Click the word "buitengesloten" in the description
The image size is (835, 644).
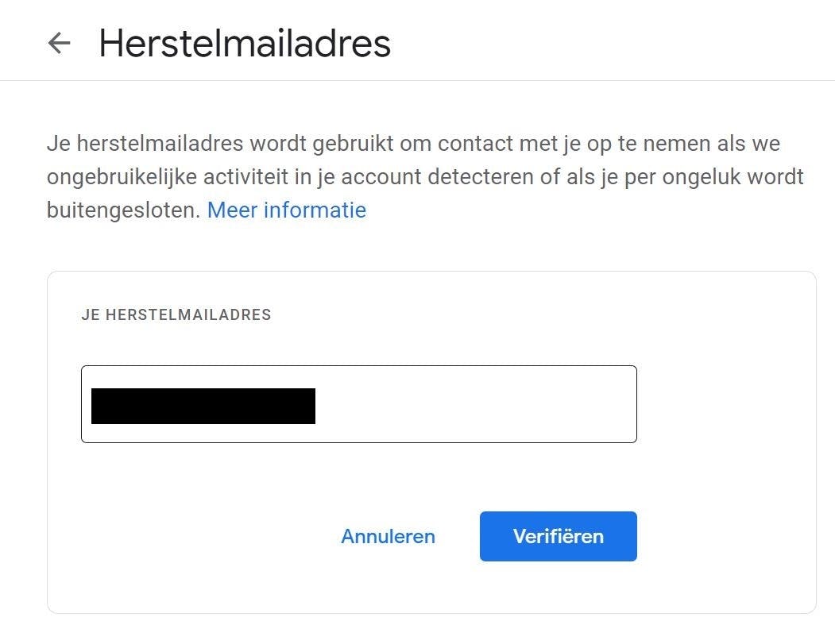[x=120, y=210]
